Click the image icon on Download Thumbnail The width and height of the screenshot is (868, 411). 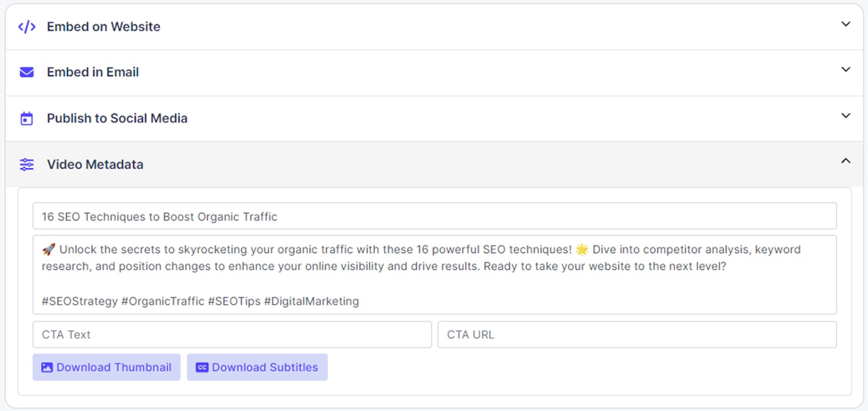point(47,368)
